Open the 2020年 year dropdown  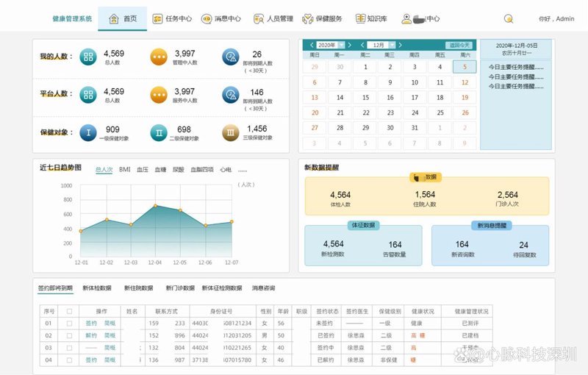330,45
